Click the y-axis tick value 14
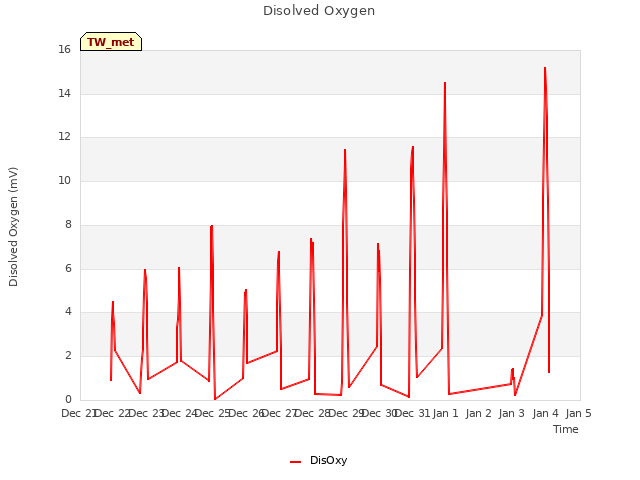Image resolution: width=640 pixels, height=480 pixels. tap(64, 93)
